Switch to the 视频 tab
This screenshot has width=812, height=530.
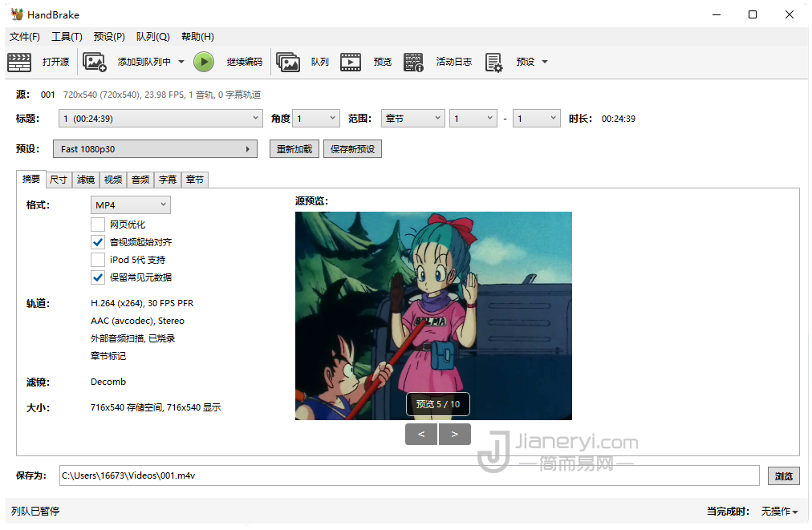coord(113,180)
